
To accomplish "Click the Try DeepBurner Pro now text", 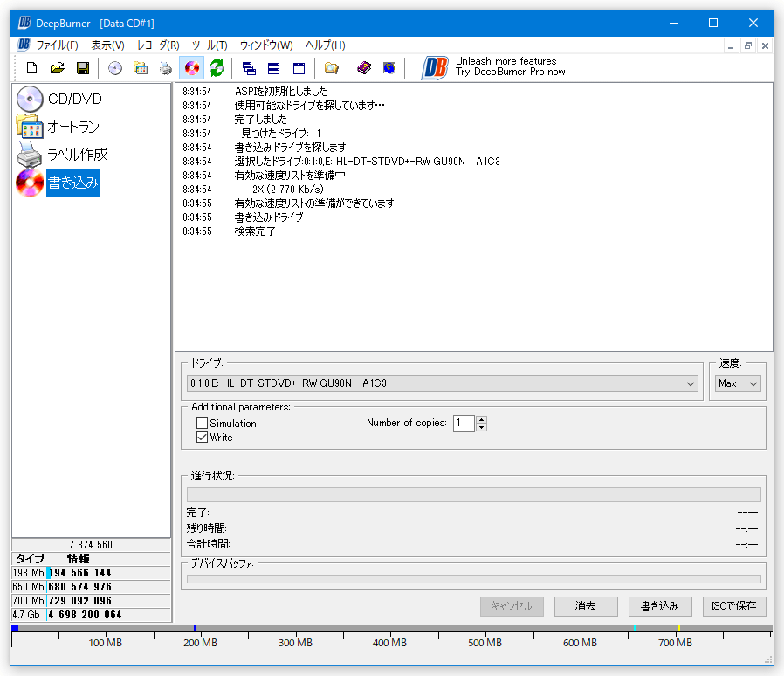I will pyautogui.click(x=510, y=72).
